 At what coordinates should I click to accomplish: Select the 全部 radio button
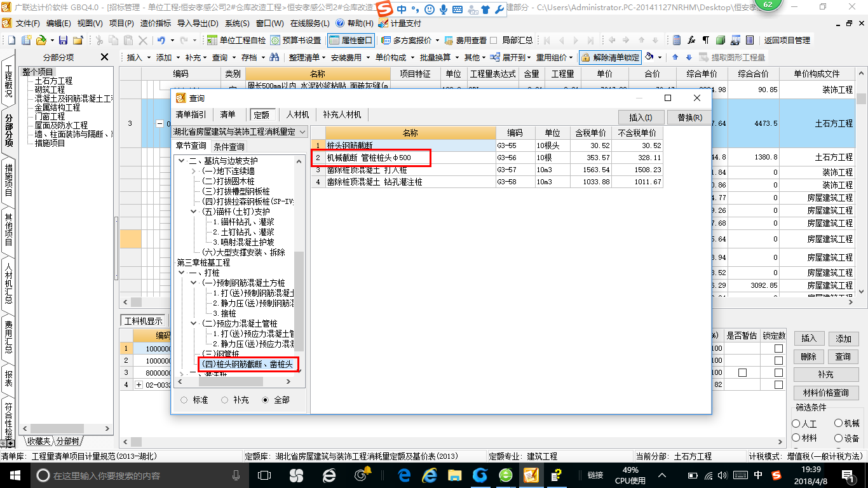[x=266, y=400]
